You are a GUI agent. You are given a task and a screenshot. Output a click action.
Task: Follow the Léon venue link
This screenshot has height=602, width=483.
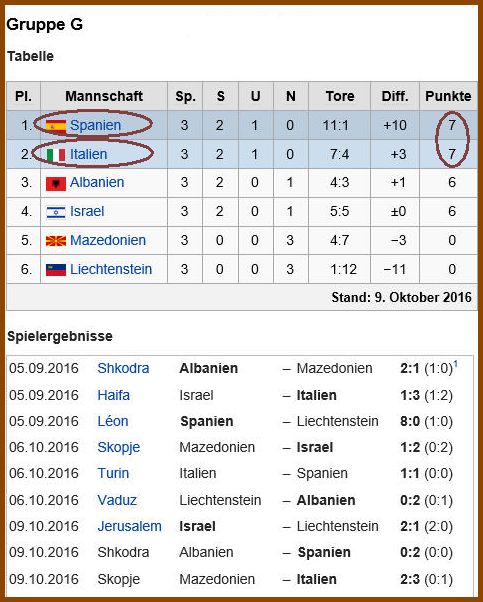pyautogui.click(x=112, y=421)
